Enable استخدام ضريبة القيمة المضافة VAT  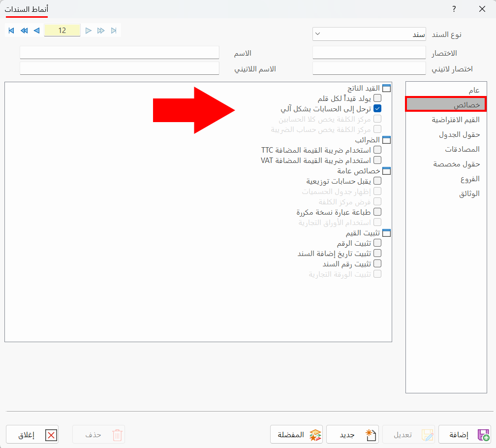[x=377, y=160]
